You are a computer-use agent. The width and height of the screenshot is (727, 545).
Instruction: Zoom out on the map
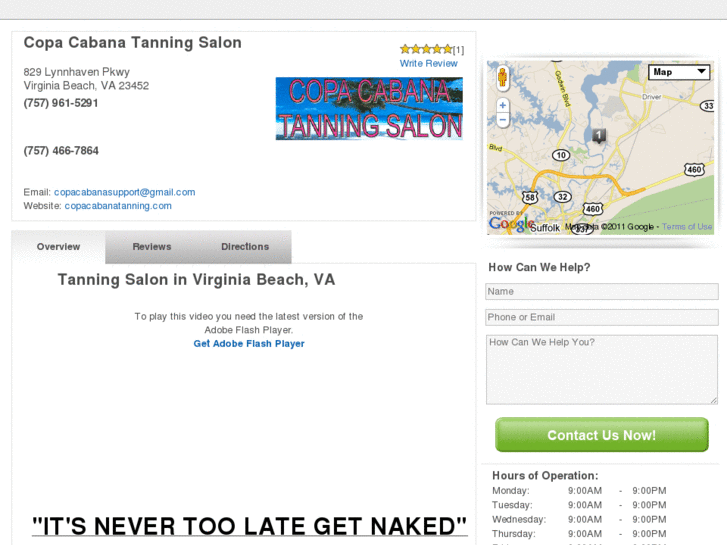(x=502, y=119)
